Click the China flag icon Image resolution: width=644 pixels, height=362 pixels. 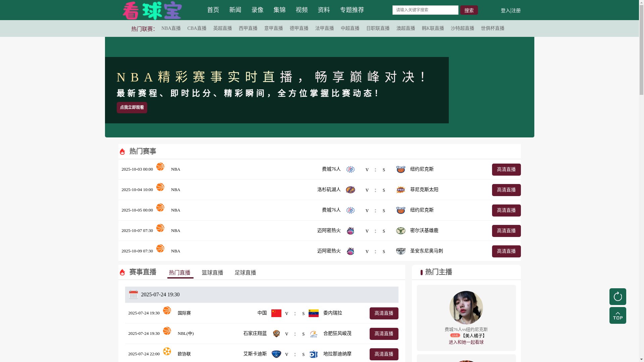coord(276,313)
